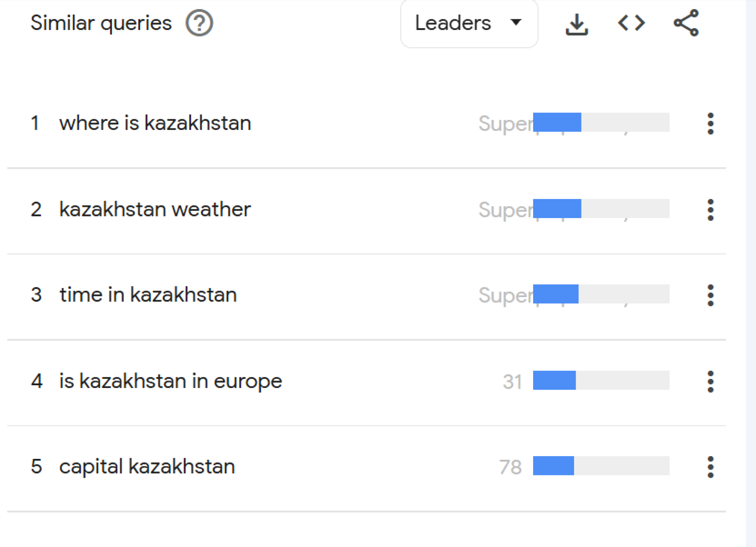
Task: Click the blue bar for 'capital kazakhstan'
Action: coord(553,466)
